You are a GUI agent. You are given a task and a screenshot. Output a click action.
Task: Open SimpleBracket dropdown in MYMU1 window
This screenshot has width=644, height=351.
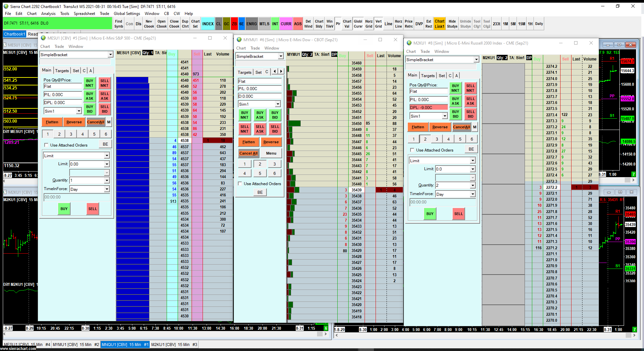tap(281, 56)
